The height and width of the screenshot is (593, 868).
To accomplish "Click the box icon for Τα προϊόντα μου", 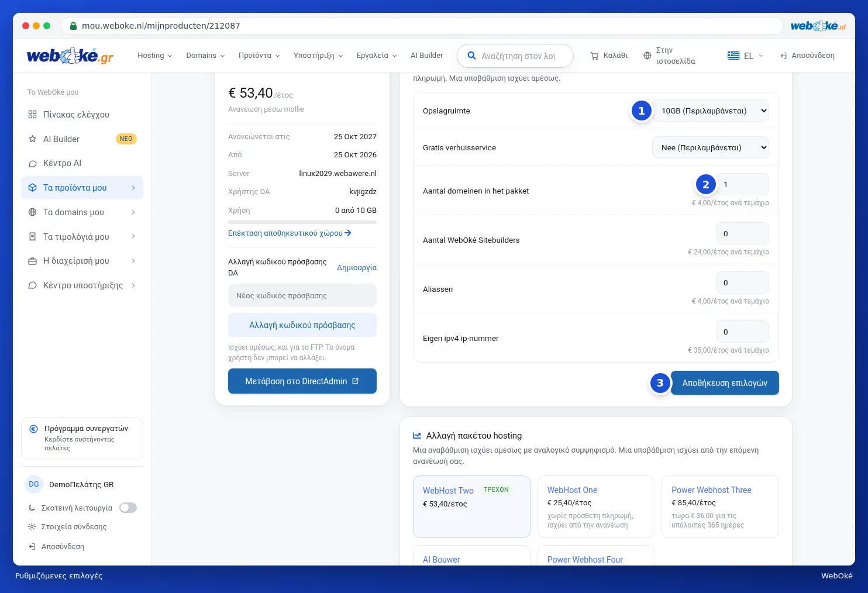I will coord(33,188).
